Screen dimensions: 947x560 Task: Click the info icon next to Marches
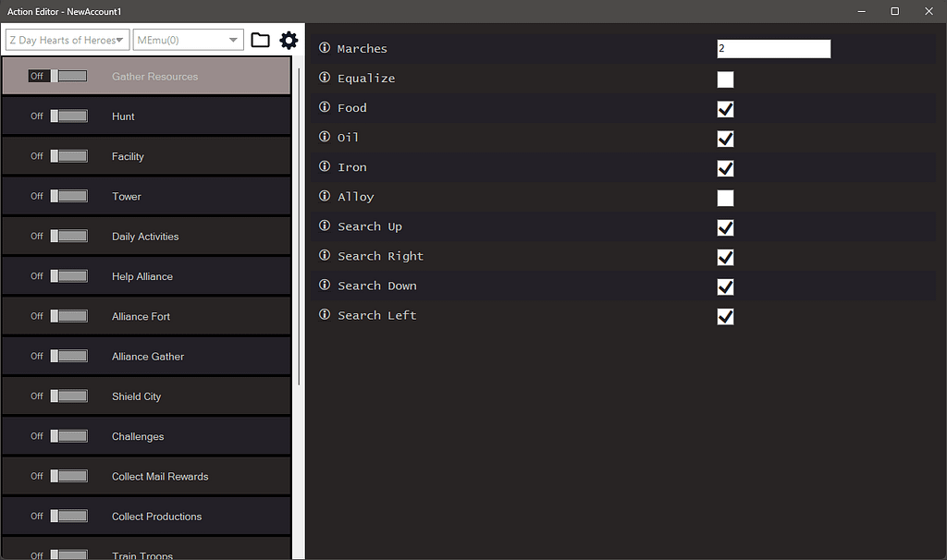click(x=323, y=48)
